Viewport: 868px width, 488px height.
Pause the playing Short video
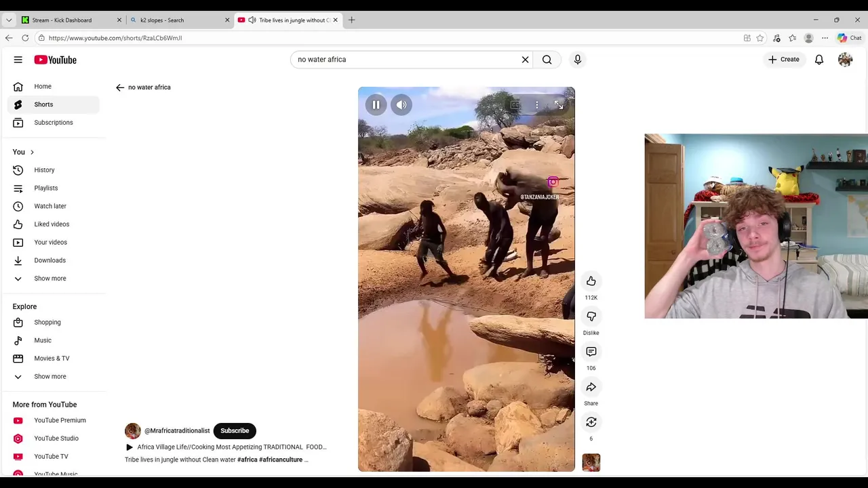coord(376,105)
